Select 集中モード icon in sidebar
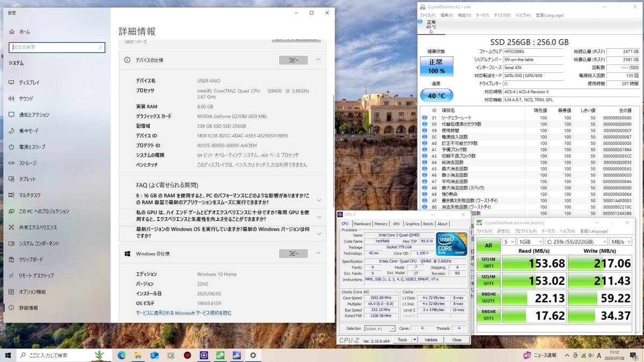This screenshot has width=644, height=362. [x=11, y=131]
